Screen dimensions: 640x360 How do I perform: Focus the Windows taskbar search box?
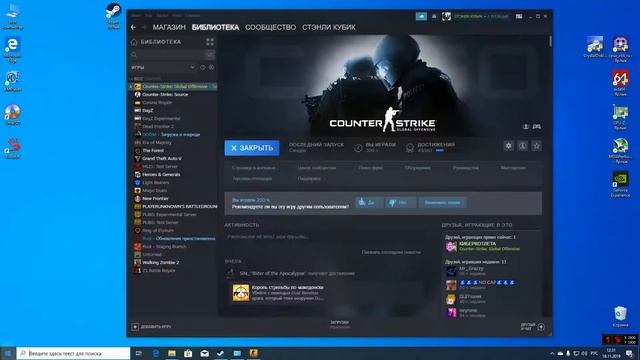(73, 353)
